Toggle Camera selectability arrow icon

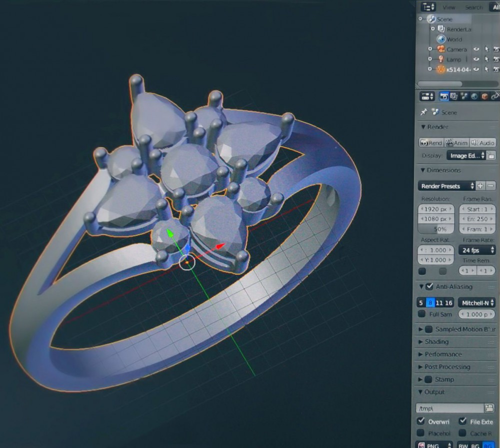pyautogui.click(x=486, y=49)
